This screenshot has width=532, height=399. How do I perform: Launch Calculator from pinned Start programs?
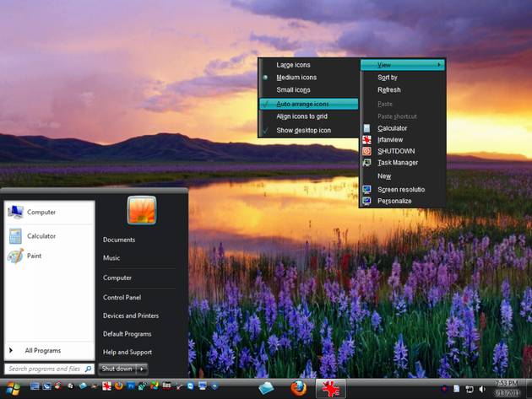coord(41,236)
